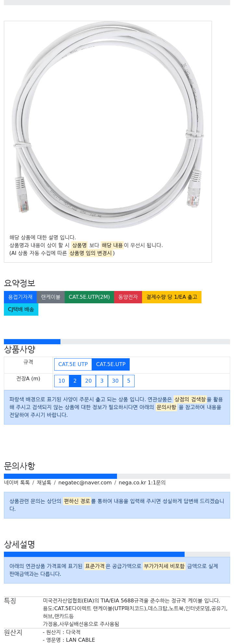Viewport: 234px width, 644px height.
Task: Select the 랜케이블 gray tag
Action: [x=51, y=297]
